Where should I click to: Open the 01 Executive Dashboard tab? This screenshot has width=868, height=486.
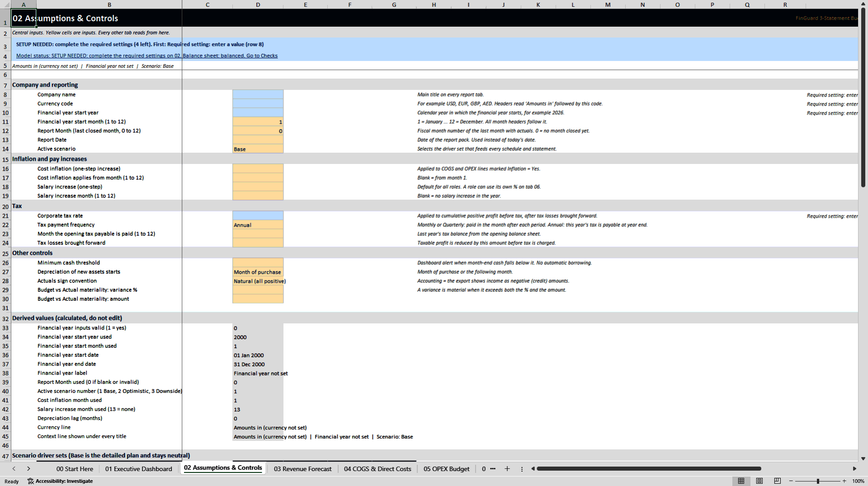point(139,469)
